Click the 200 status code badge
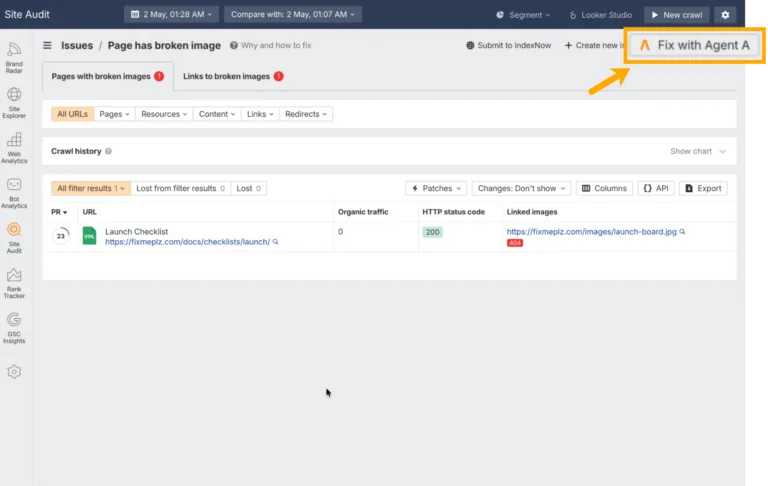 432,232
